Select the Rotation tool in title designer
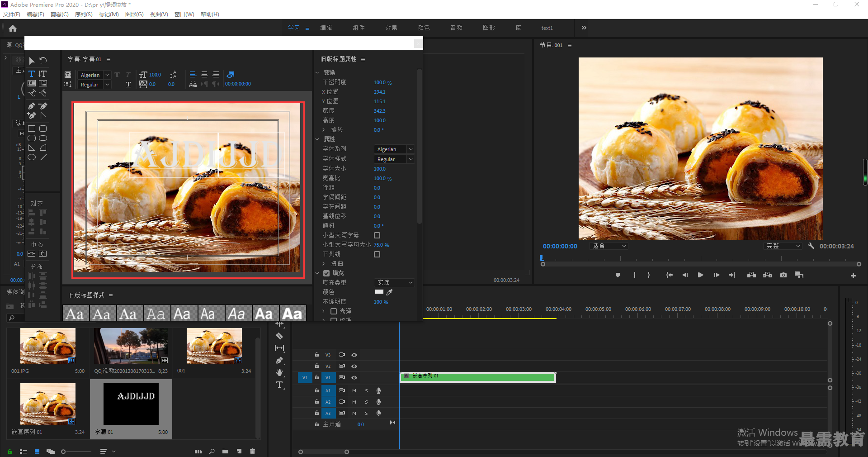 43,61
